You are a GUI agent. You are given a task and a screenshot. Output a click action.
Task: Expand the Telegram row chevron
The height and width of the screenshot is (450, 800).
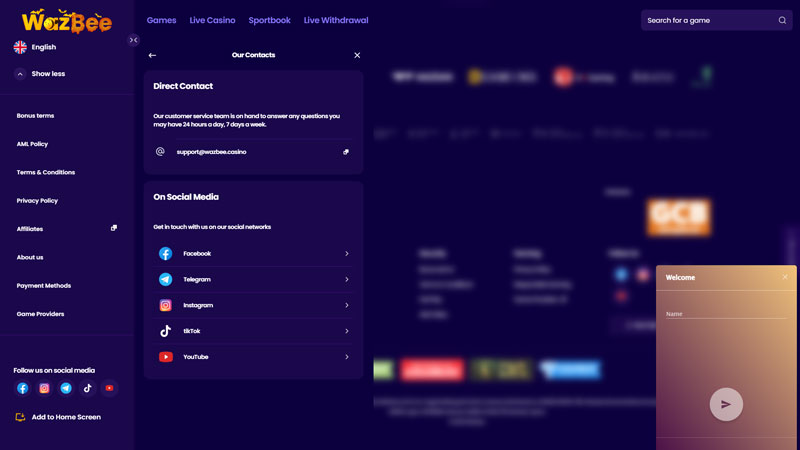pos(347,280)
